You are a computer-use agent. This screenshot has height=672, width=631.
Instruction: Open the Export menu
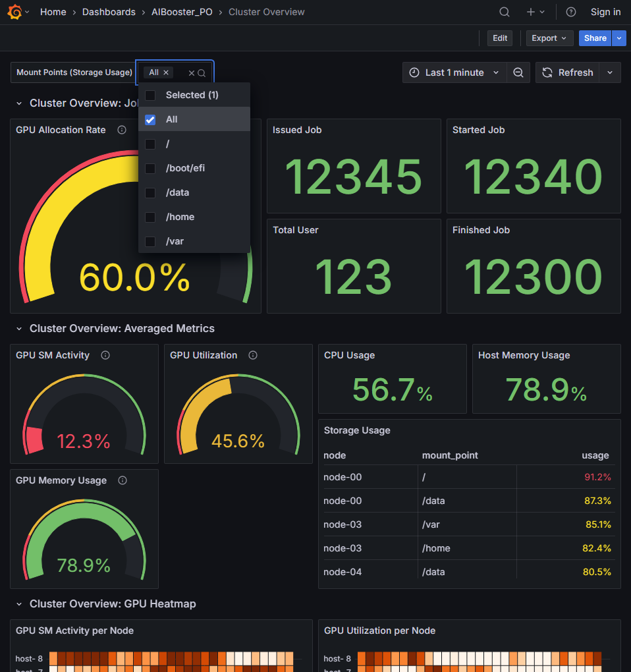pyautogui.click(x=549, y=38)
